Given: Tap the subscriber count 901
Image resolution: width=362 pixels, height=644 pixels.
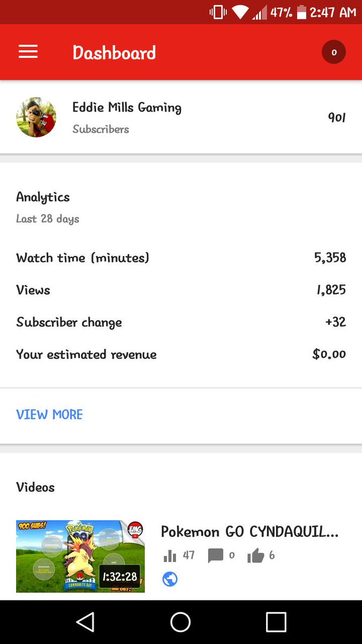Looking at the screenshot, I should pos(337,117).
